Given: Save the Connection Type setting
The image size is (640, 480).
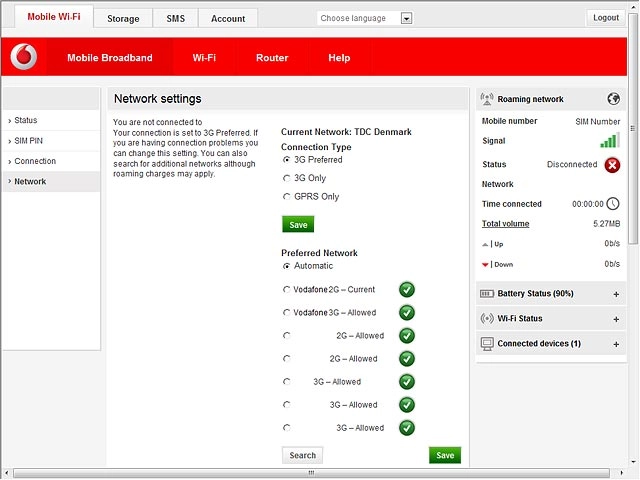Looking at the screenshot, I should tap(298, 224).
